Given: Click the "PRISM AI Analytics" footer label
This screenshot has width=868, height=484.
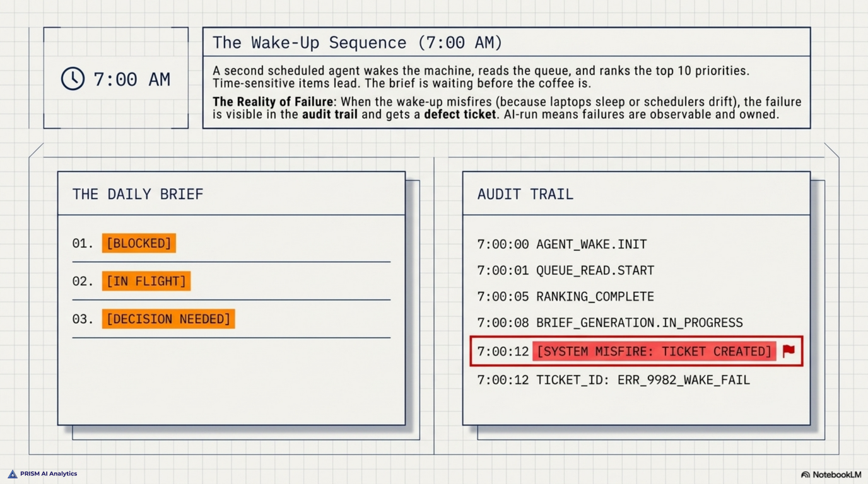Looking at the screenshot, I should (x=49, y=474).
